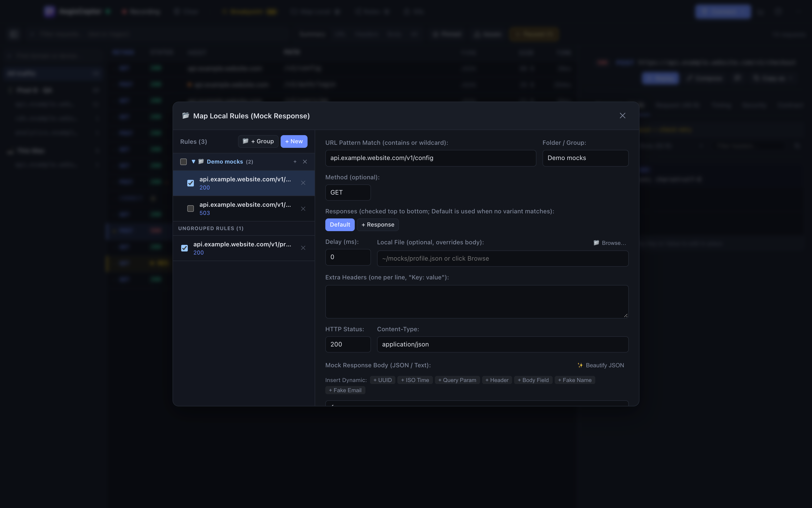Toggle the Demo mocks group checkbox
The width and height of the screenshot is (812, 508).
click(183, 162)
